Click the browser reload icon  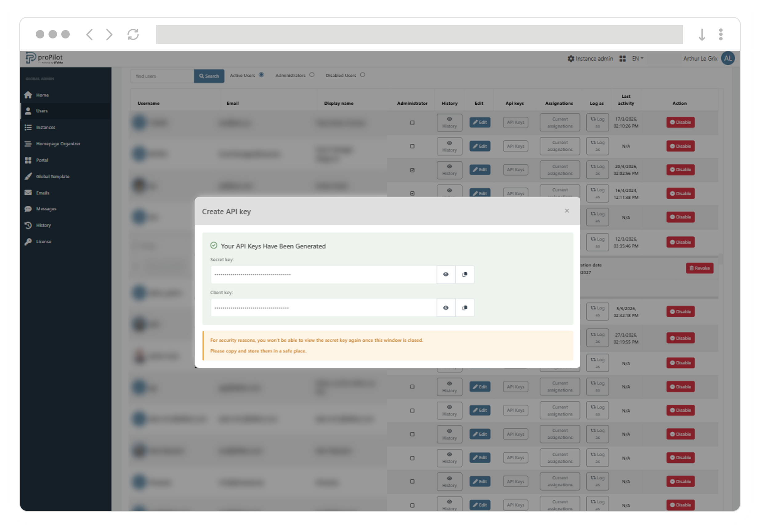(x=133, y=35)
